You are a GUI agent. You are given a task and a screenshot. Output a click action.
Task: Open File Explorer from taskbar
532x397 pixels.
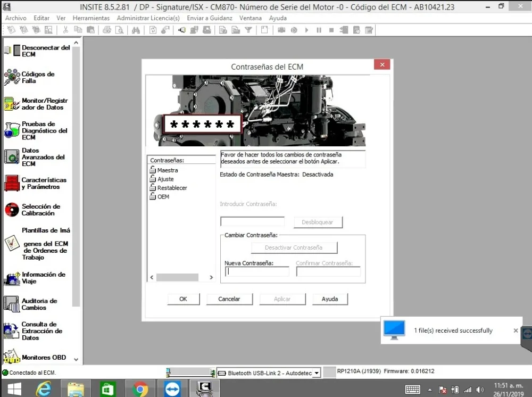click(x=76, y=389)
